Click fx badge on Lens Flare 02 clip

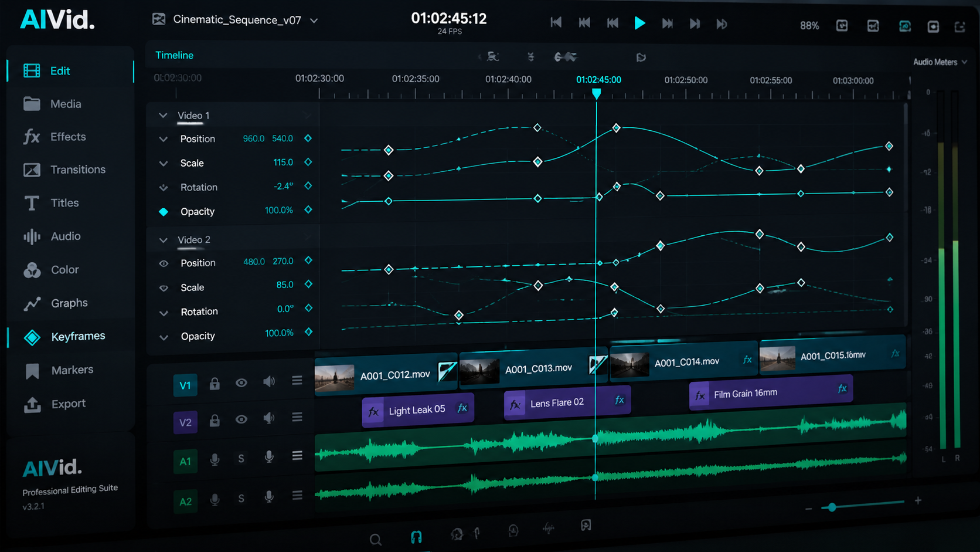click(620, 400)
